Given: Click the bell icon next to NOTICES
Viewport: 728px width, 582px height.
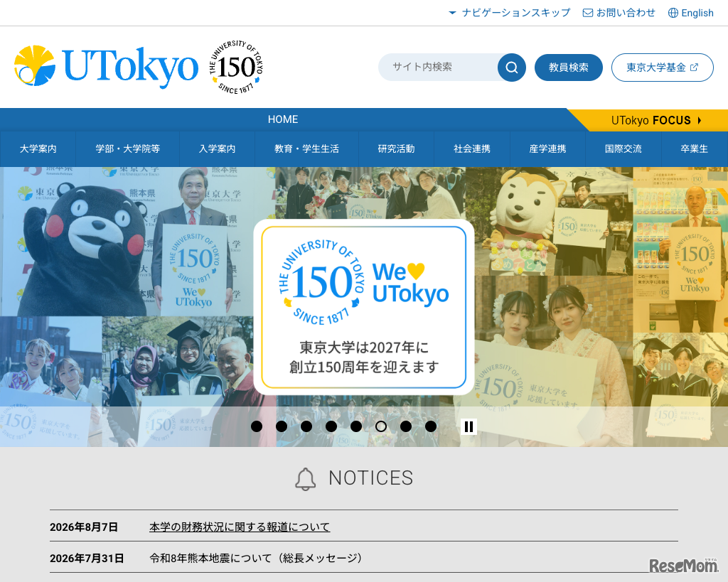Looking at the screenshot, I should [x=306, y=479].
